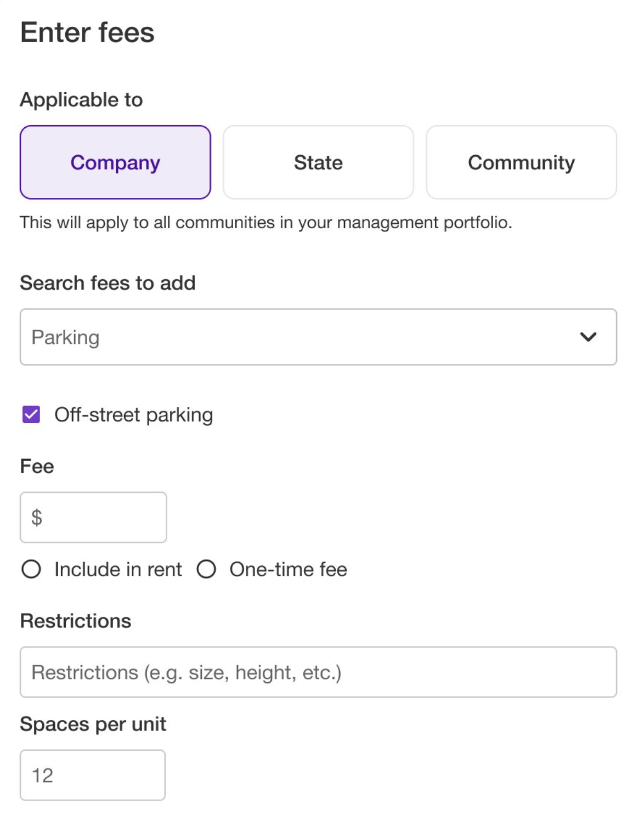Image resolution: width=644 pixels, height=816 pixels.
Task: Select the One-time fee radio button
Action: click(206, 569)
